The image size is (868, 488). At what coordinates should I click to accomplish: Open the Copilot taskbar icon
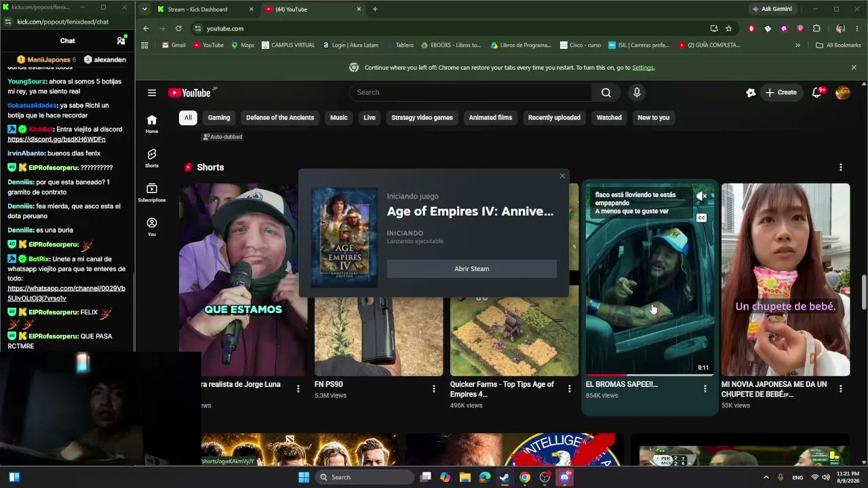[445, 477]
